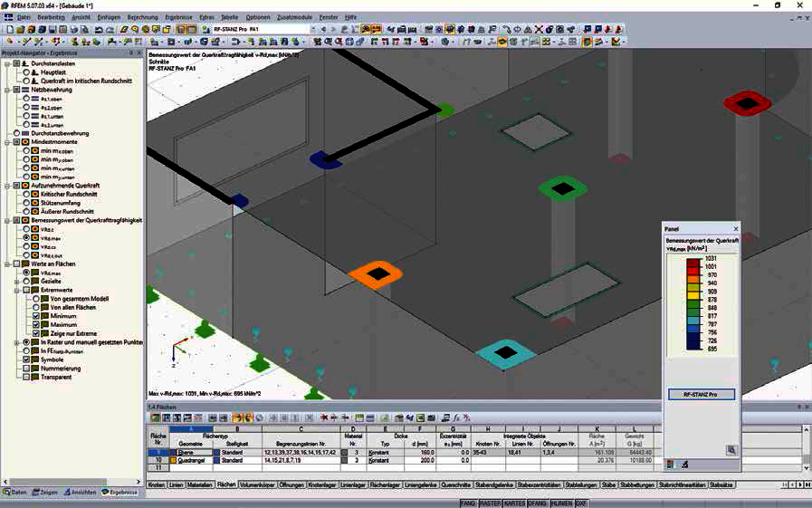Click the orange 940 color swatch in legend
The image size is (812, 508).
693,279
